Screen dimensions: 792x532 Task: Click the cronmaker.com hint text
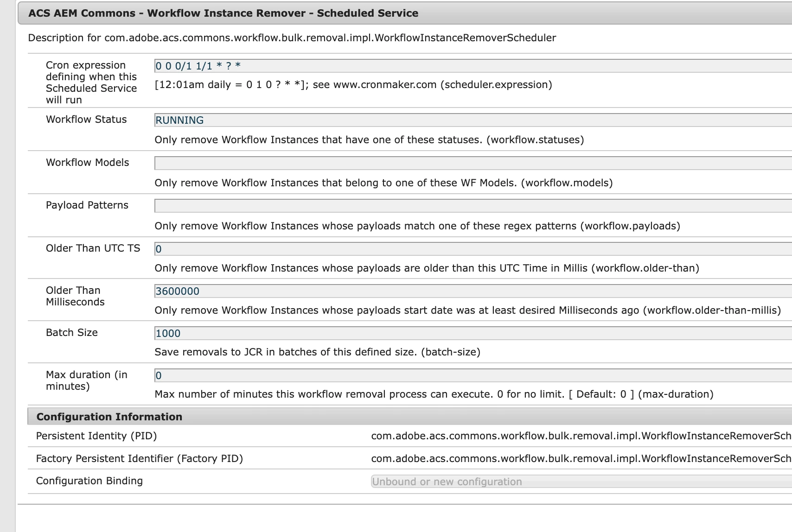pos(353,85)
